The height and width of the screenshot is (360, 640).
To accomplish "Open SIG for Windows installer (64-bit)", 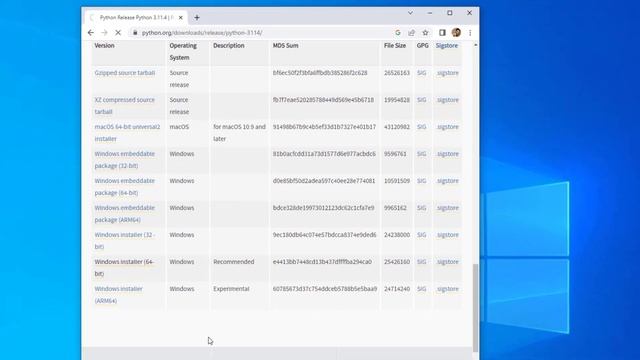I will pyautogui.click(x=422, y=262).
